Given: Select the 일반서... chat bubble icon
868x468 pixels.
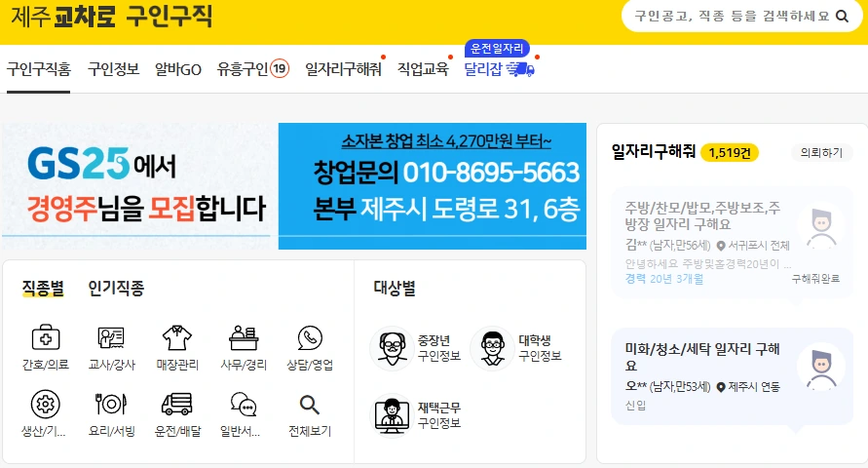Looking at the screenshot, I should pos(244,405).
